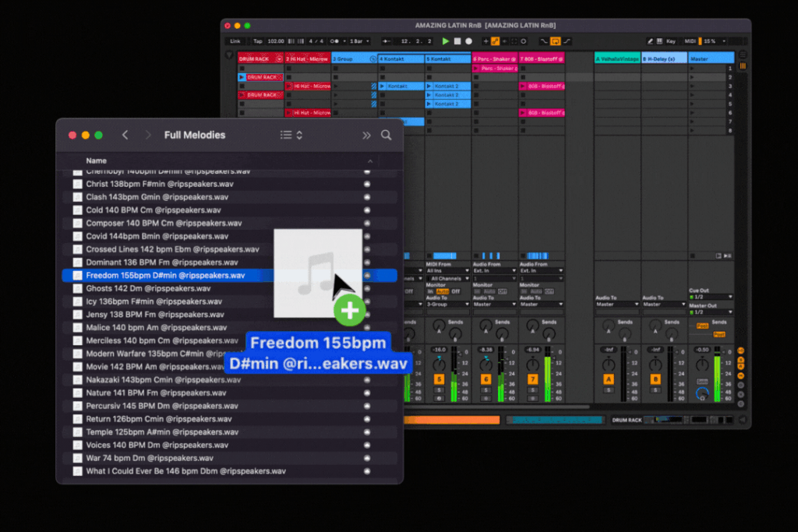This screenshot has width=798, height=532.
Task: Toggle the computer MIDI keyboard icon
Action: [x=659, y=41]
